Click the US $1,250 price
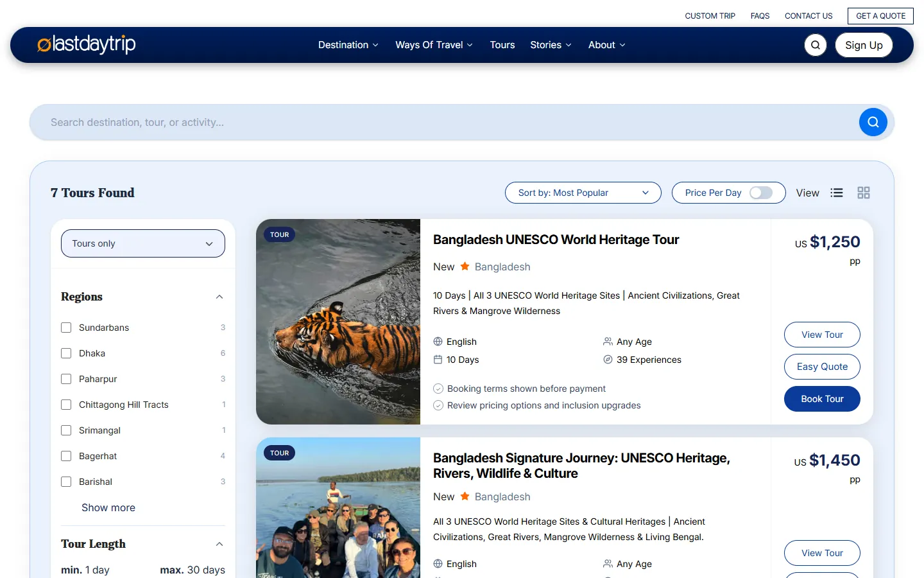This screenshot has width=924, height=578. 828,242
